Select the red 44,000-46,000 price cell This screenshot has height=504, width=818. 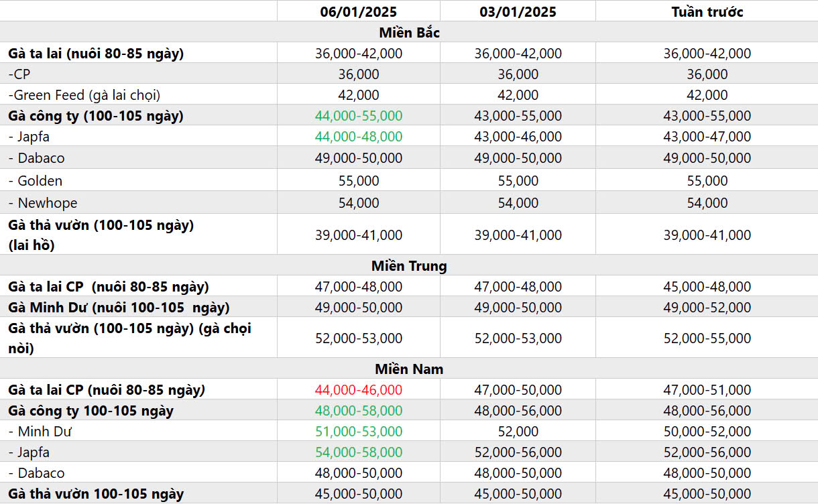point(359,390)
